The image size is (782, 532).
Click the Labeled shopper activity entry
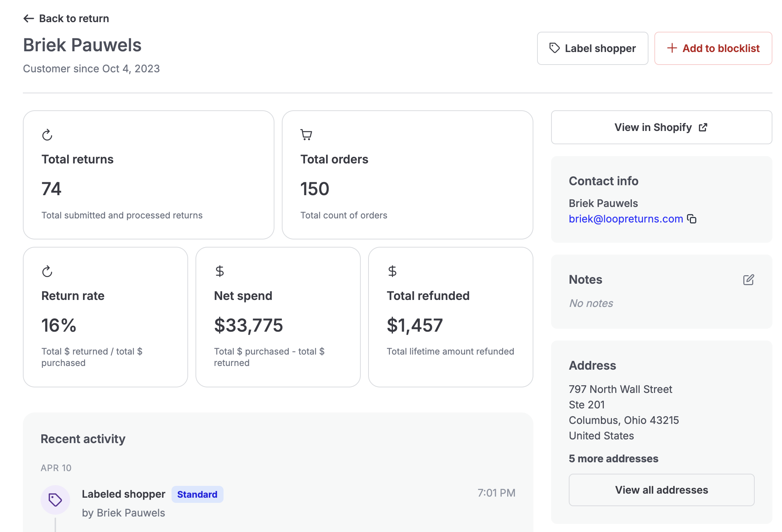tap(123, 494)
